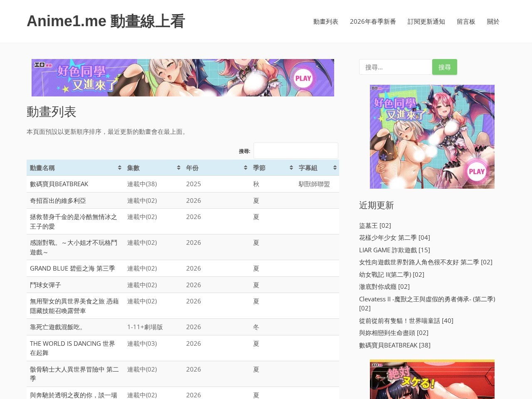Click the 季節 column header label
This screenshot has width=532, height=399.
click(259, 168)
